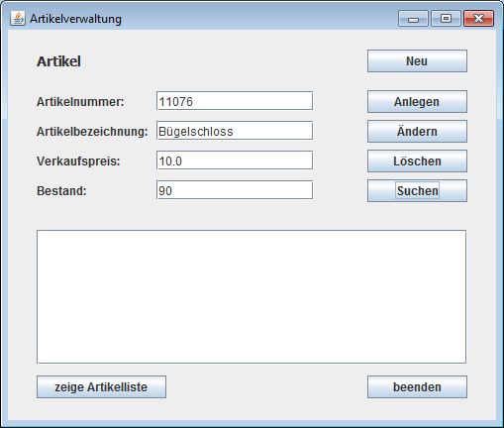504x428 pixels.
Task: Create article with Anlegen button
Action: (417, 102)
